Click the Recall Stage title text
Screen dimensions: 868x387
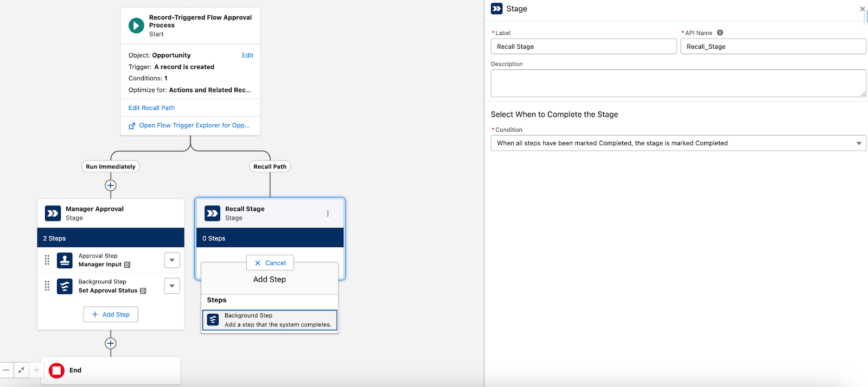tap(245, 209)
